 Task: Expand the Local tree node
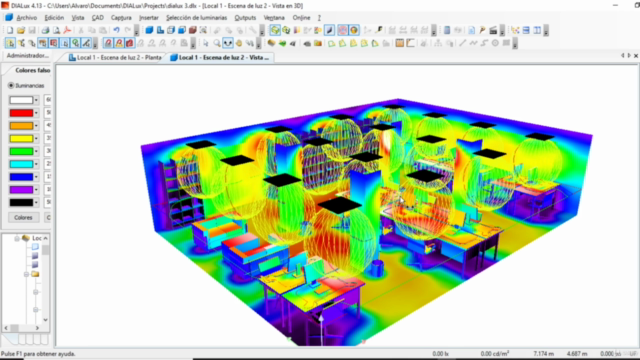coord(17,238)
